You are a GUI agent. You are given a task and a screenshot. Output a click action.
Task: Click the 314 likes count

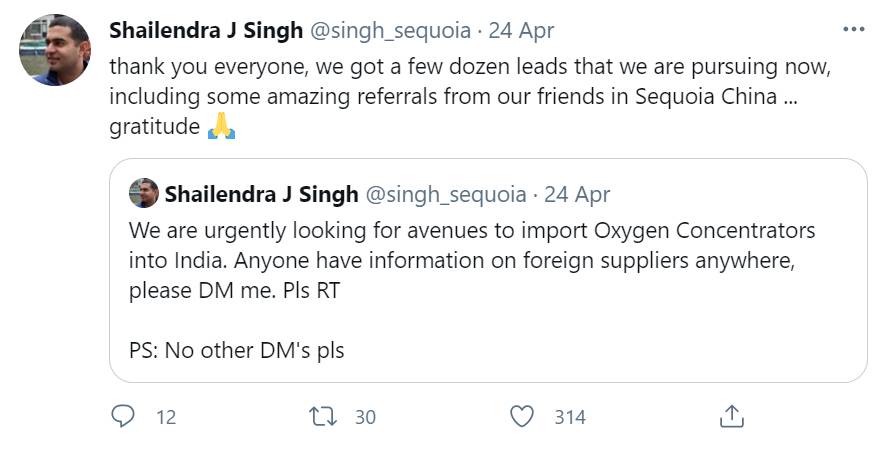pos(570,417)
